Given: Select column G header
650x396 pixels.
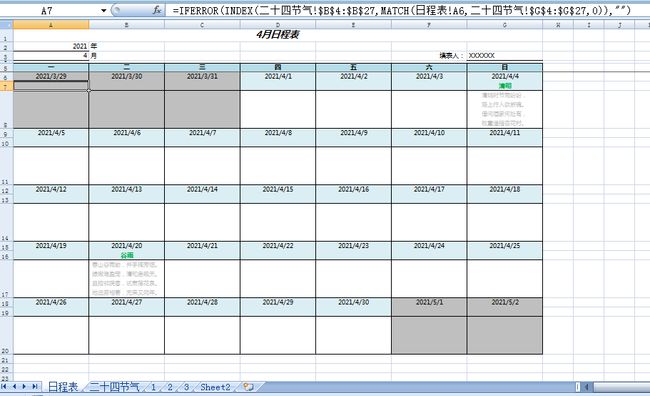Looking at the screenshot, I should pyautogui.click(x=504, y=25).
